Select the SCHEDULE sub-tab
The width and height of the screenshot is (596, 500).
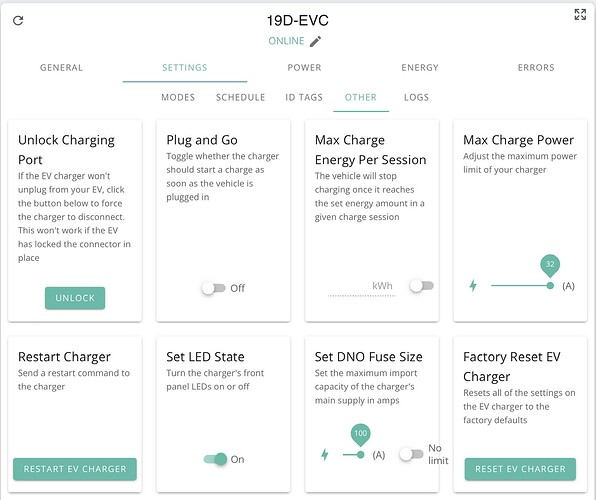241,97
